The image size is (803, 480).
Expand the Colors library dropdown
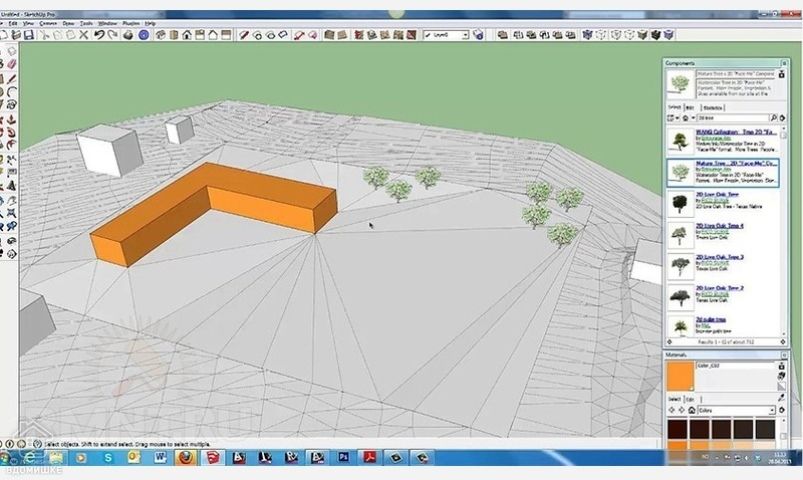point(770,411)
